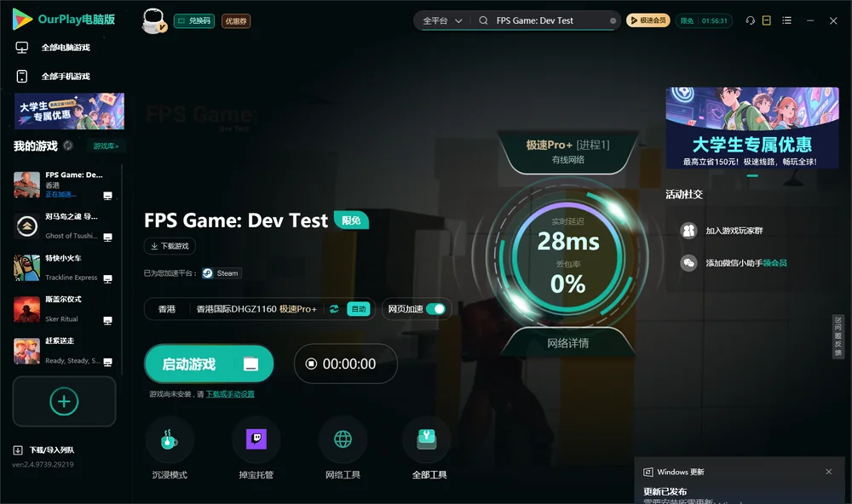Screen dimensions: 852x504
Task: Open 沉浸模式 immersive mode tool
Action: point(170,449)
